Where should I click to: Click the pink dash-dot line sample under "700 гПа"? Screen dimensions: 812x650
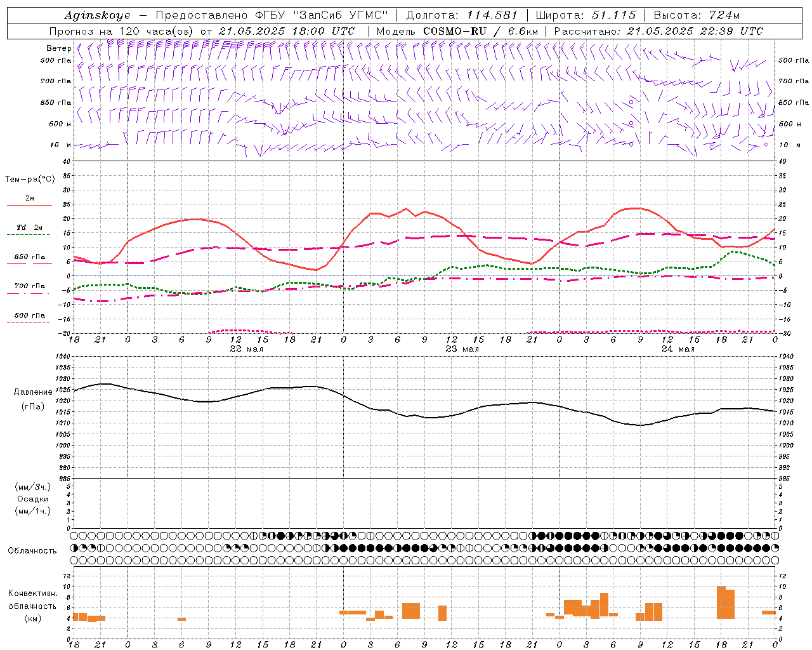(x=28, y=293)
